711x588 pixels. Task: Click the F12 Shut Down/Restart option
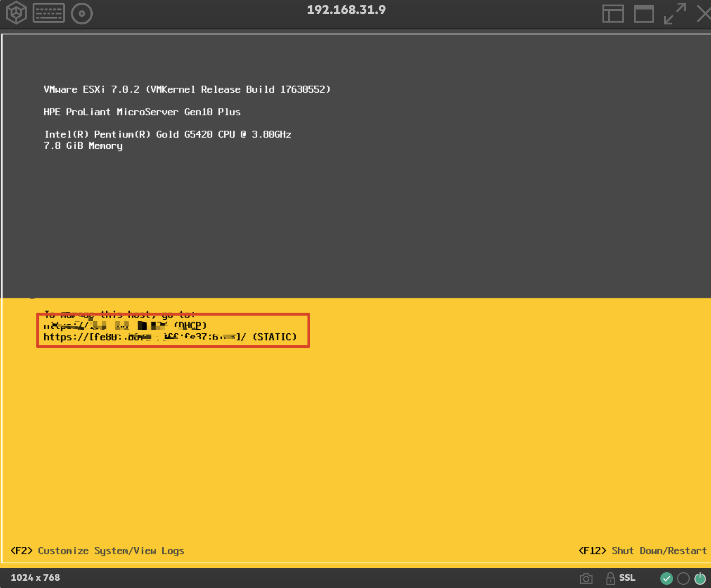point(642,551)
